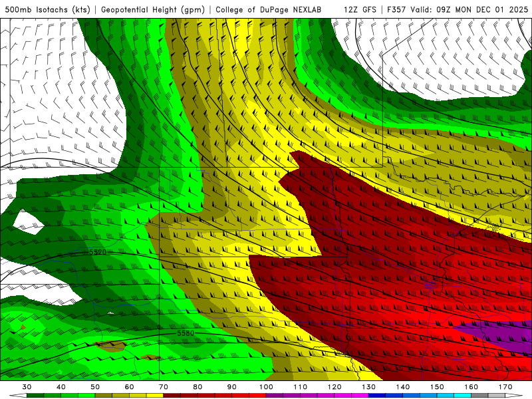Click the 30 knot color bar label

(27, 387)
